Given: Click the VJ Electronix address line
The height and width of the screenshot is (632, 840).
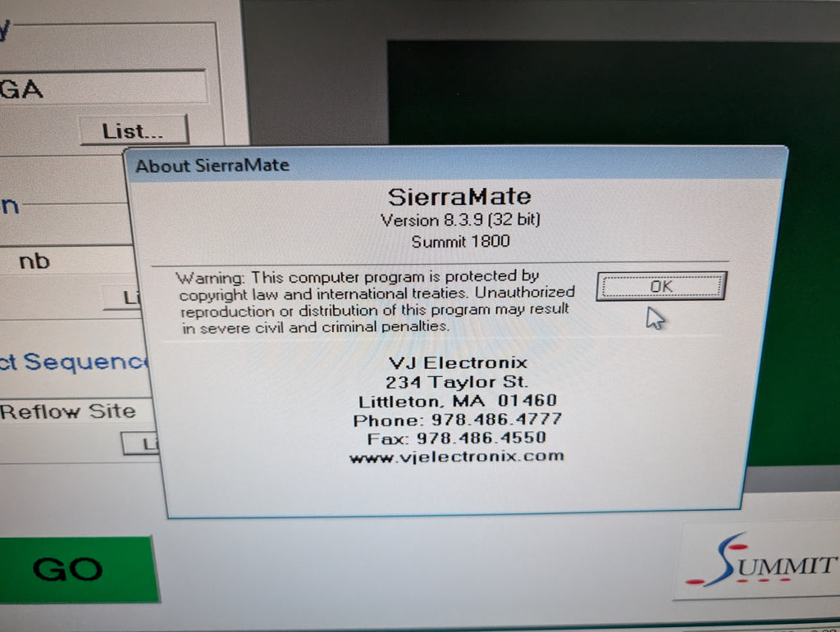Looking at the screenshot, I should (x=459, y=382).
